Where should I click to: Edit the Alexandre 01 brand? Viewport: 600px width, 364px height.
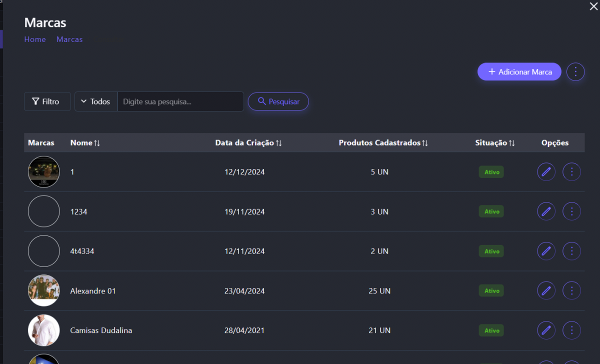[x=546, y=290]
